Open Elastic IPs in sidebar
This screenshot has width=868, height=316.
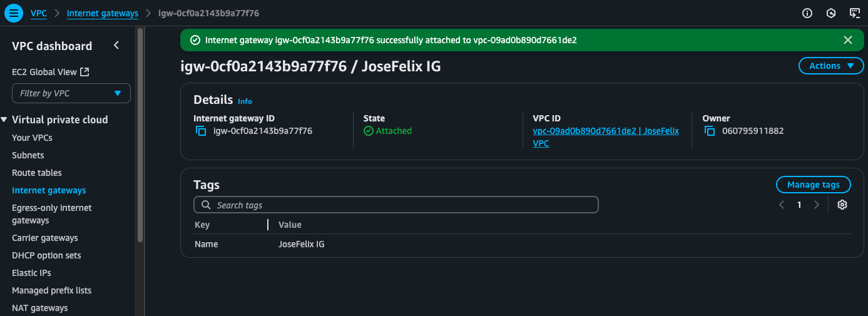(x=31, y=273)
